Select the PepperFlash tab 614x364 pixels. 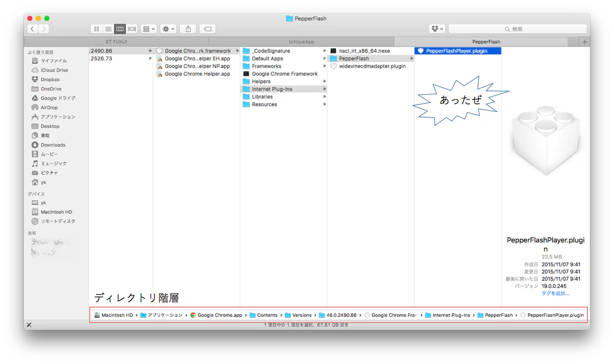[x=486, y=42]
